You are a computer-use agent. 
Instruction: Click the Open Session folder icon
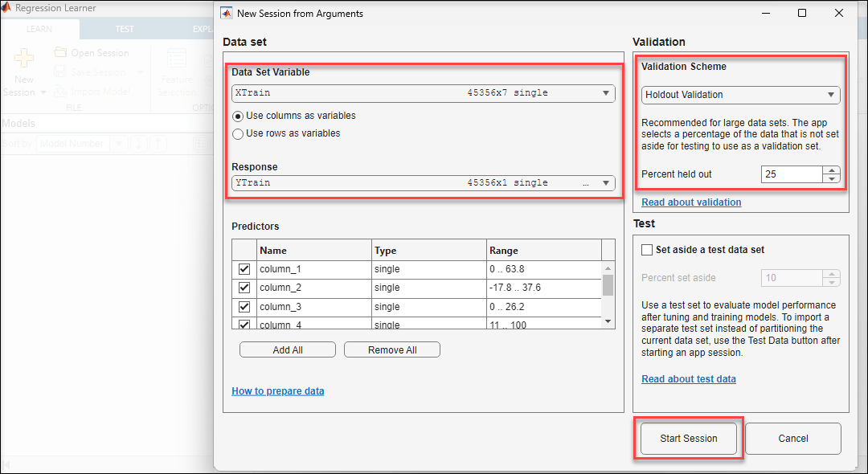pos(61,53)
